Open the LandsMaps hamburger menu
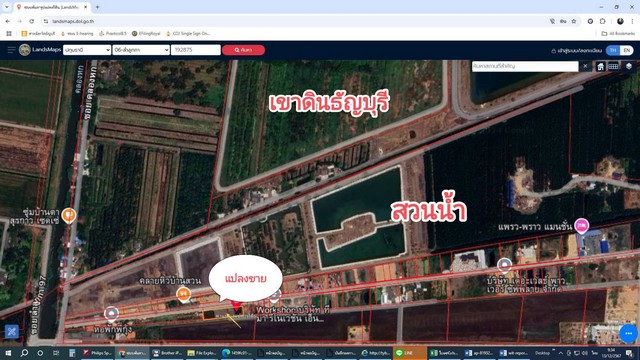Viewport: 640px width, 360px height. tap(11, 50)
